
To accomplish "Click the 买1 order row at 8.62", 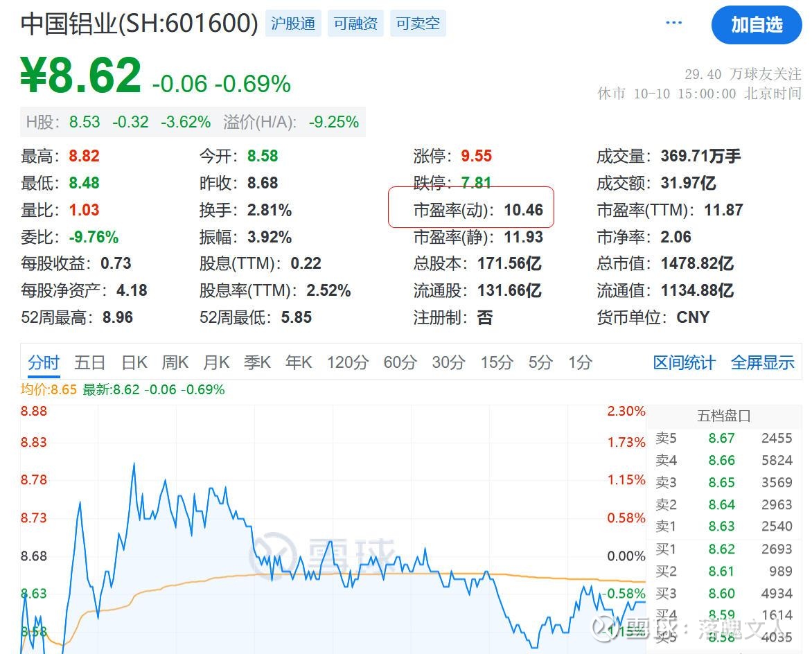I will (x=724, y=549).
